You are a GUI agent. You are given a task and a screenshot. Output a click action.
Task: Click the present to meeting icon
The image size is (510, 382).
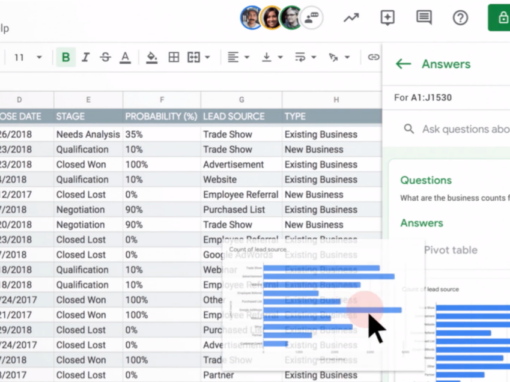(x=387, y=18)
